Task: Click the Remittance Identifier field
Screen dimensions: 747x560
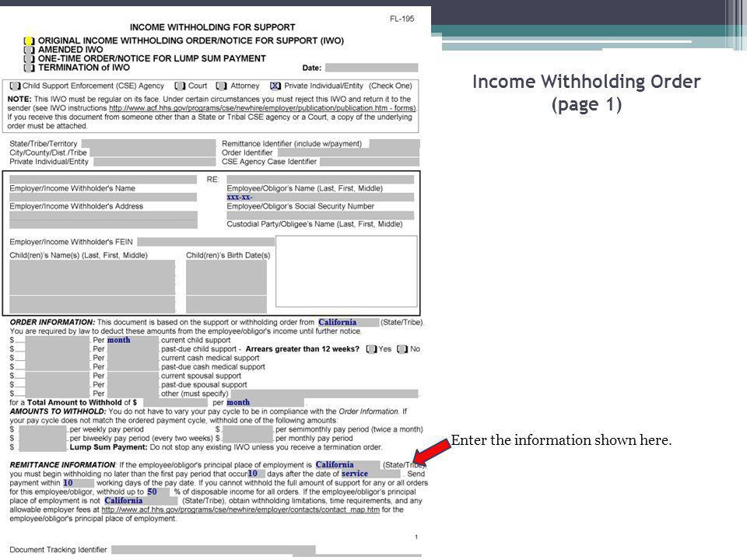Action: click(395, 144)
